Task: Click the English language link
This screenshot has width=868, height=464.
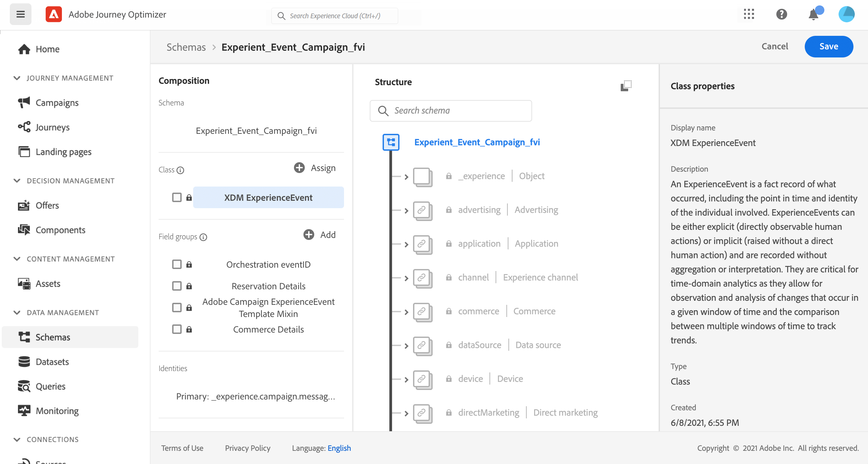Action: (x=339, y=448)
